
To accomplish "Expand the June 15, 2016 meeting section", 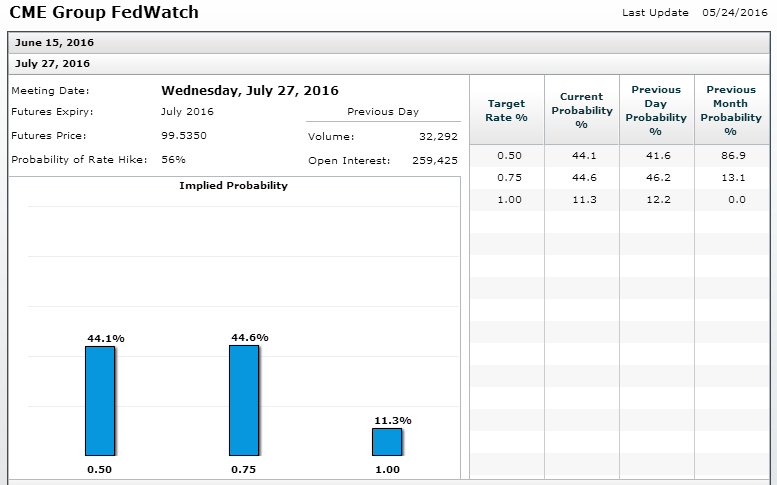I will tap(389, 43).
